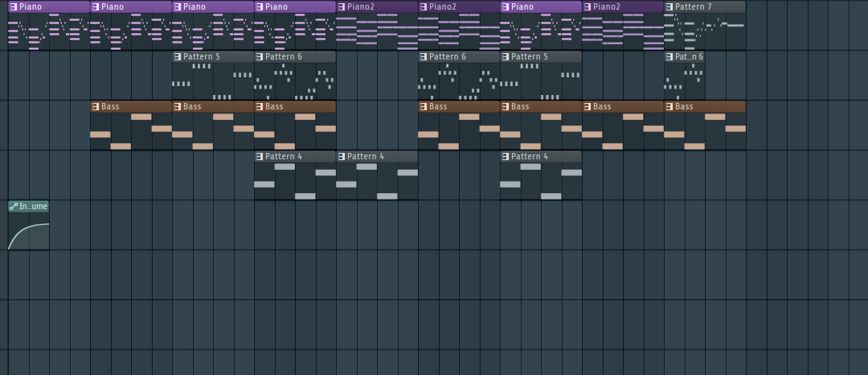
Task: Select the first Pattern 6 clip title
Action: point(284,57)
